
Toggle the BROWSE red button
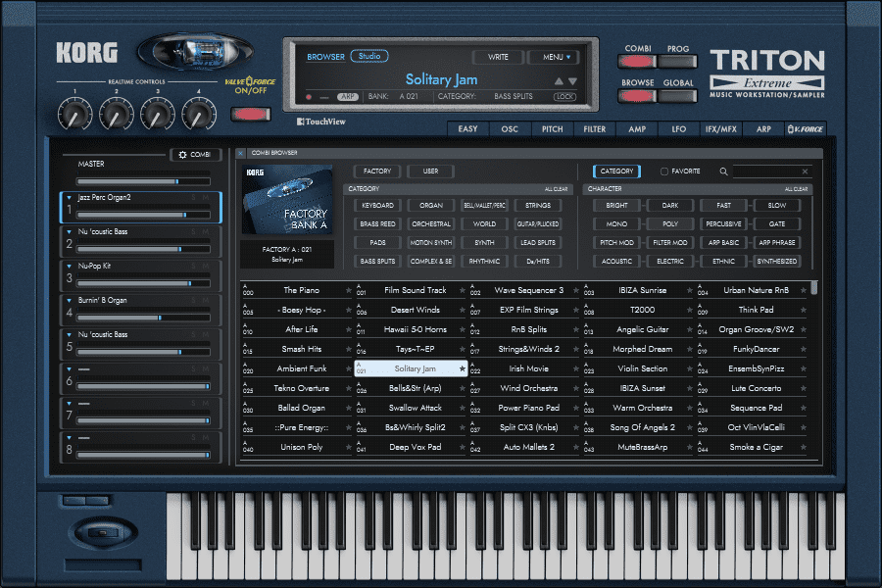(637, 96)
